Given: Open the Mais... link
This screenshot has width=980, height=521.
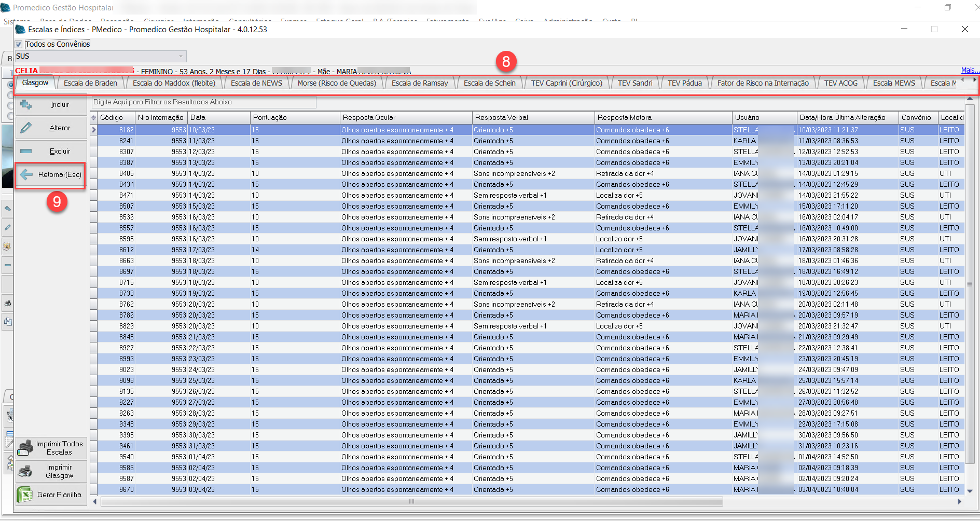Looking at the screenshot, I should (969, 70).
